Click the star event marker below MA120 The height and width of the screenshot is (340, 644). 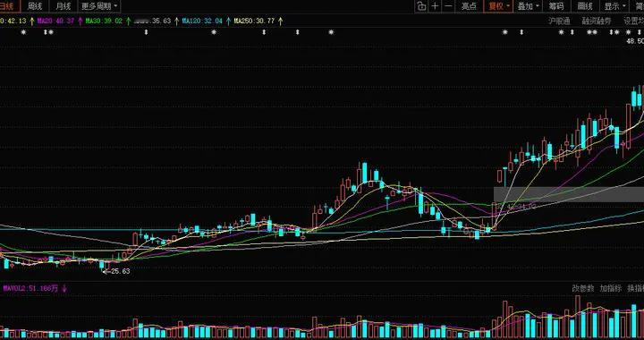coord(214,32)
